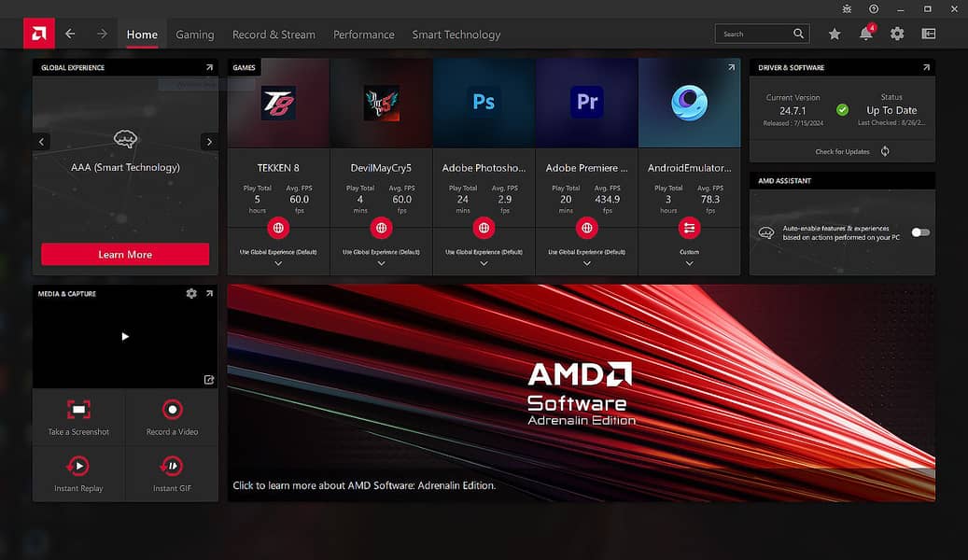Open the Record & Stream tab
Image resolution: width=968 pixels, height=560 pixels.
pos(274,35)
